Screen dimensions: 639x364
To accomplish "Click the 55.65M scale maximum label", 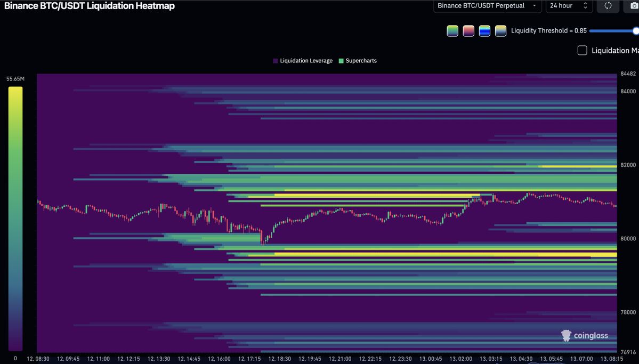I will [15, 79].
